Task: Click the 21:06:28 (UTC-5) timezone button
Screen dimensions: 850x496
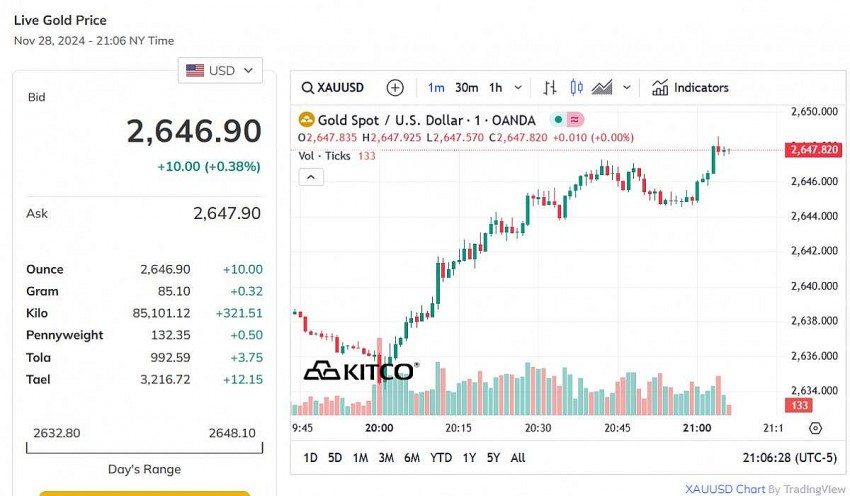Action: pyautogui.click(x=789, y=458)
